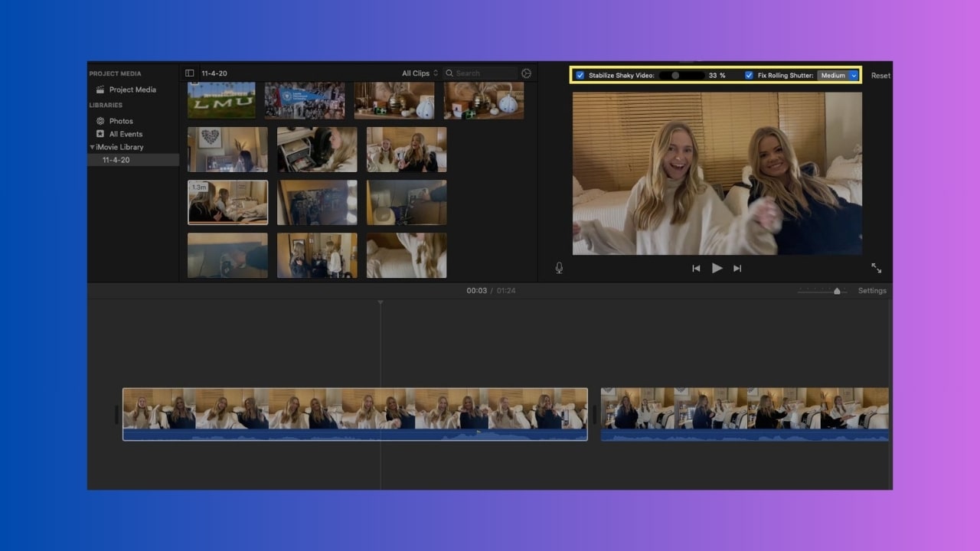Select the unselected timeline clip near desk

(745, 414)
